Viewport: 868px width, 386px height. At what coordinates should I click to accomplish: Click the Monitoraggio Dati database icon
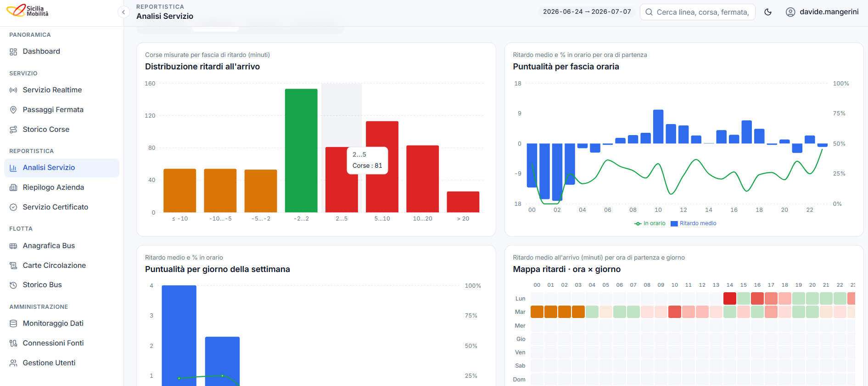pos(13,324)
